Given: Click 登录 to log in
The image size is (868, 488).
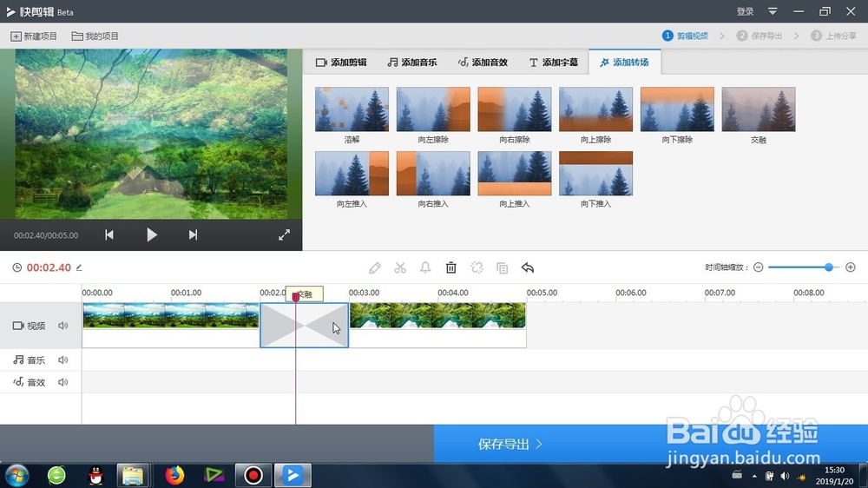Looking at the screenshot, I should pos(745,11).
